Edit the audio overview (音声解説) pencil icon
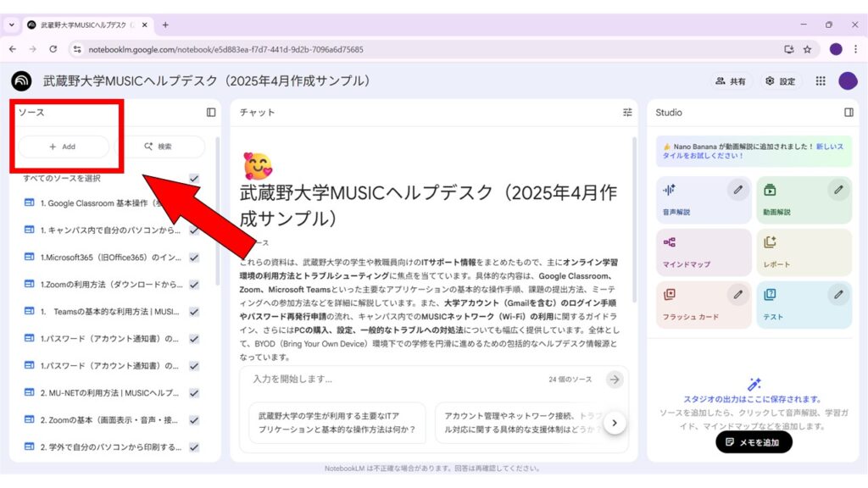Screen dimensions: 868x488 [x=737, y=190]
